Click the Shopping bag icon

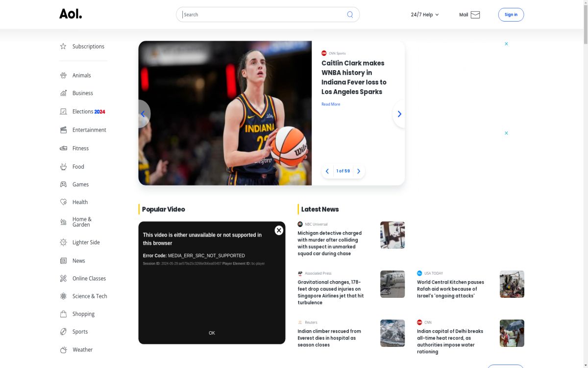(x=63, y=314)
